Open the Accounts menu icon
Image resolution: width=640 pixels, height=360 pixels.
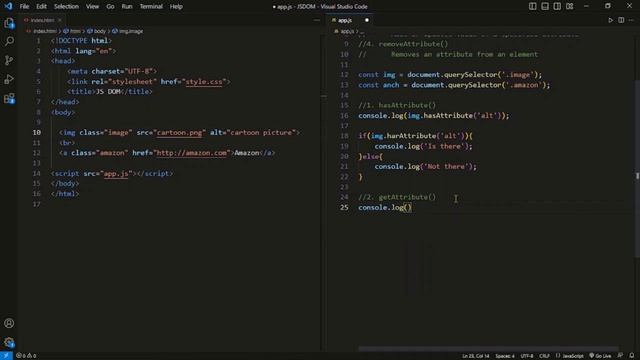pos(9,323)
